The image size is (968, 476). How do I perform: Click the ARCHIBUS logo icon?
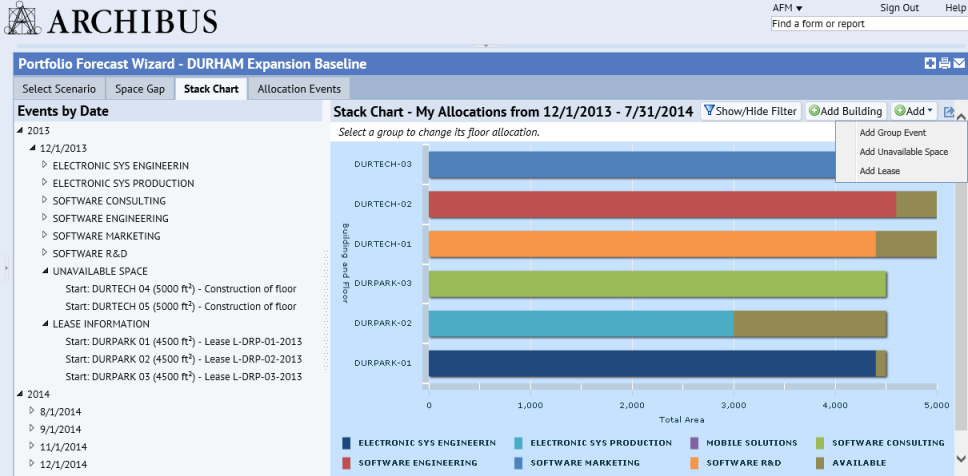tap(22, 18)
